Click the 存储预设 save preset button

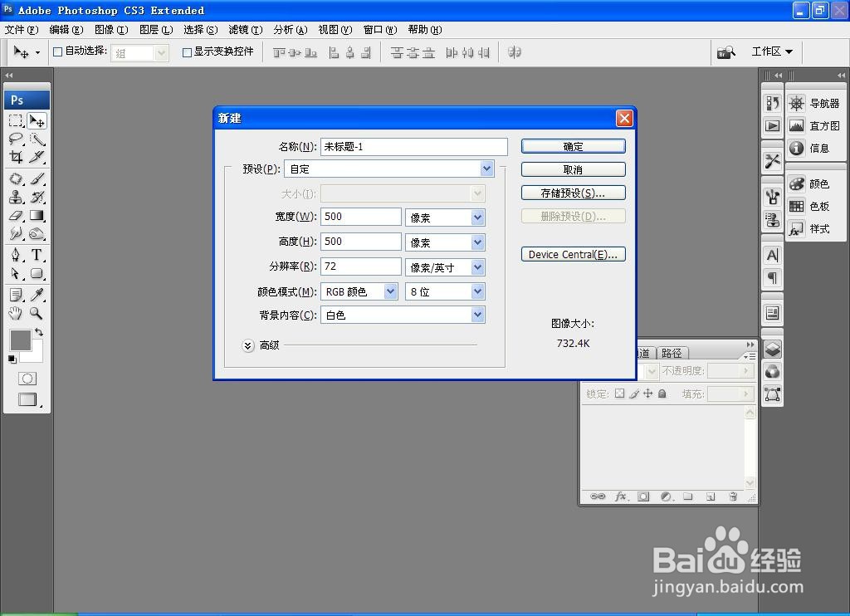[x=573, y=193]
